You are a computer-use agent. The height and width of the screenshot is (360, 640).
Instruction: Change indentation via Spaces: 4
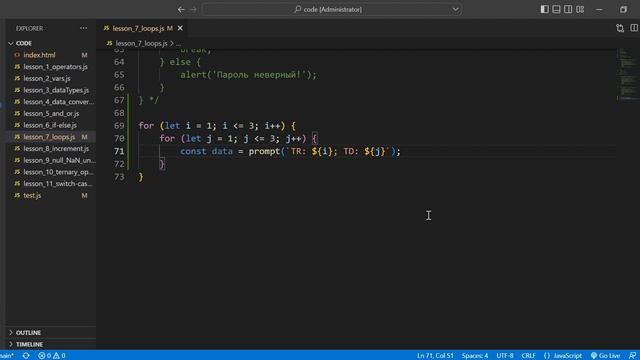click(x=475, y=356)
